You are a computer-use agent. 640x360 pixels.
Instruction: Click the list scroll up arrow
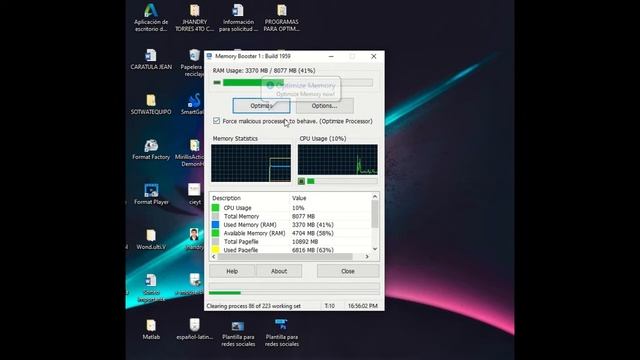375,197
